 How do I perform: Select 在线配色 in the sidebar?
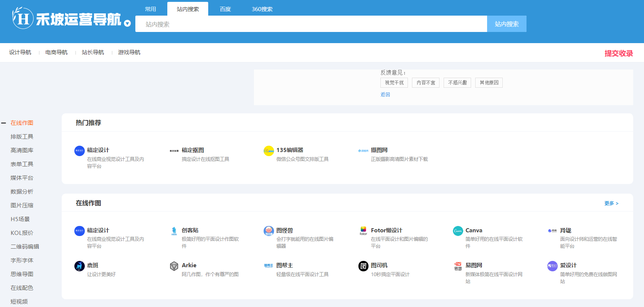pyautogui.click(x=22, y=288)
